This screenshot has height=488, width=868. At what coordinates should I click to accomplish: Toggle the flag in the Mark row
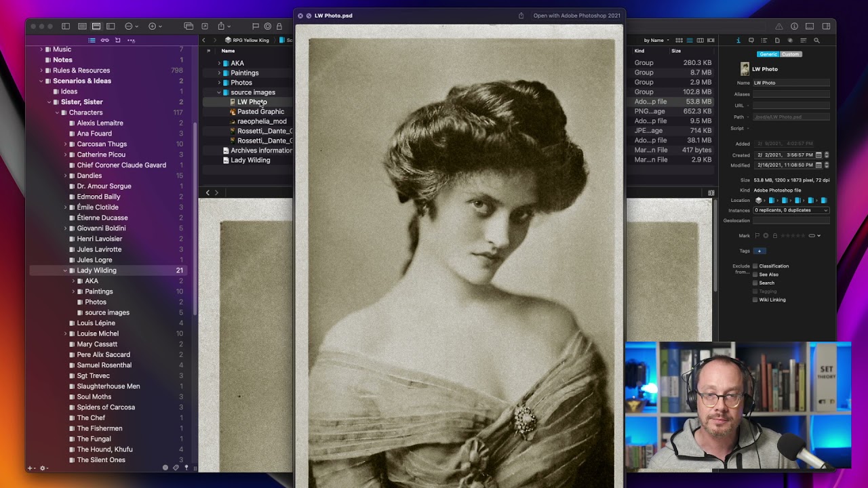point(757,236)
